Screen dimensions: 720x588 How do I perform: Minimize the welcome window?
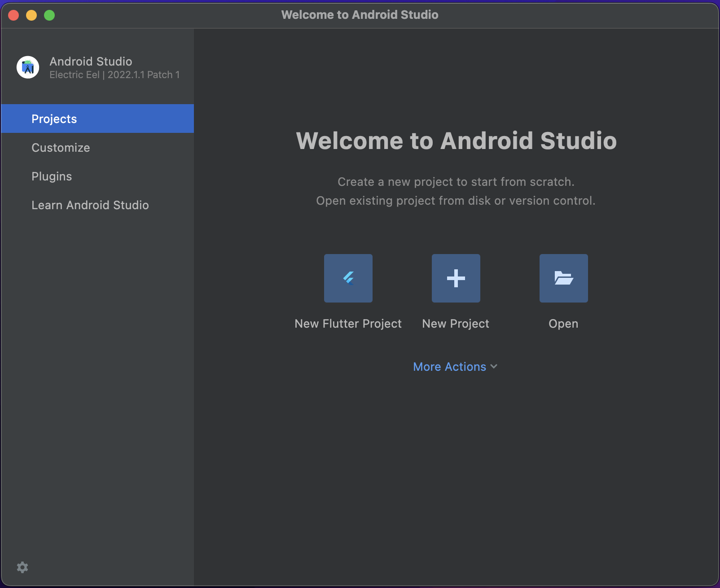(x=31, y=15)
